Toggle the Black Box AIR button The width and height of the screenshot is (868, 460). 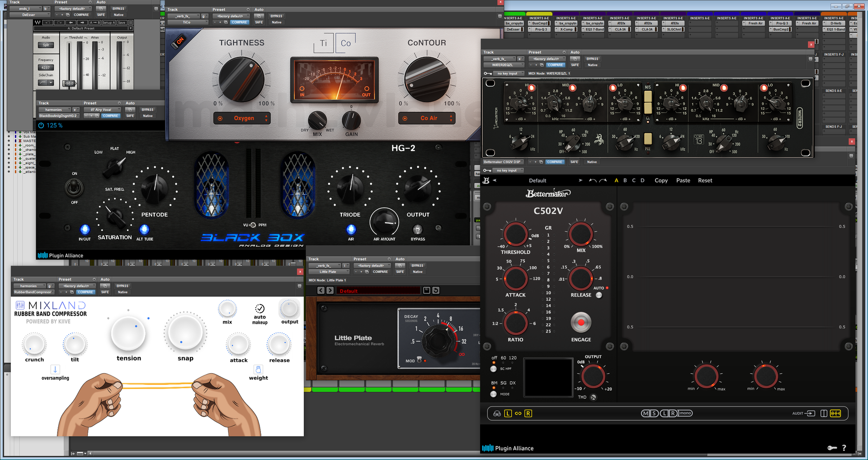[351, 230]
